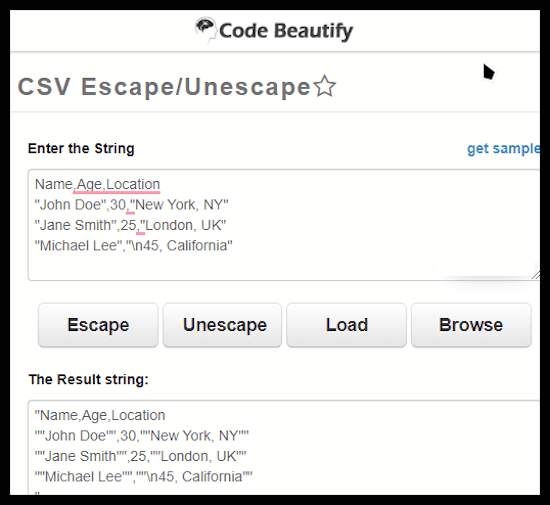The image size is (550, 505).
Task: Click the Enter the String label
Action: [81, 148]
